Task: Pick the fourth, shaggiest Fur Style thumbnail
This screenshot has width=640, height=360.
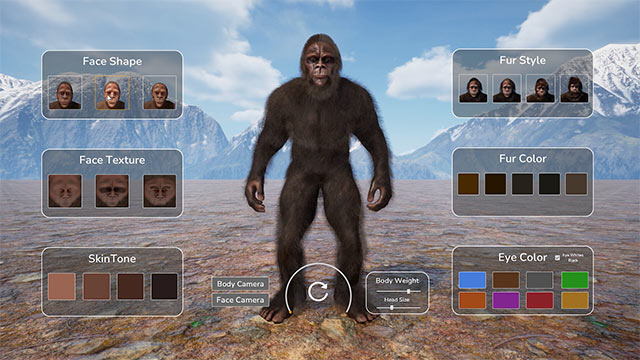Action: (x=574, y=88)
